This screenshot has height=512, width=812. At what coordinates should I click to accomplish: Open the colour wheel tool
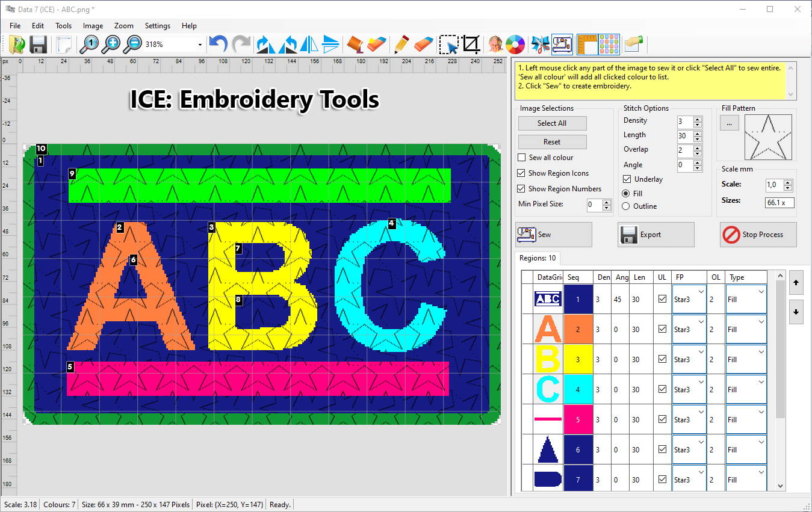point(515,45)
